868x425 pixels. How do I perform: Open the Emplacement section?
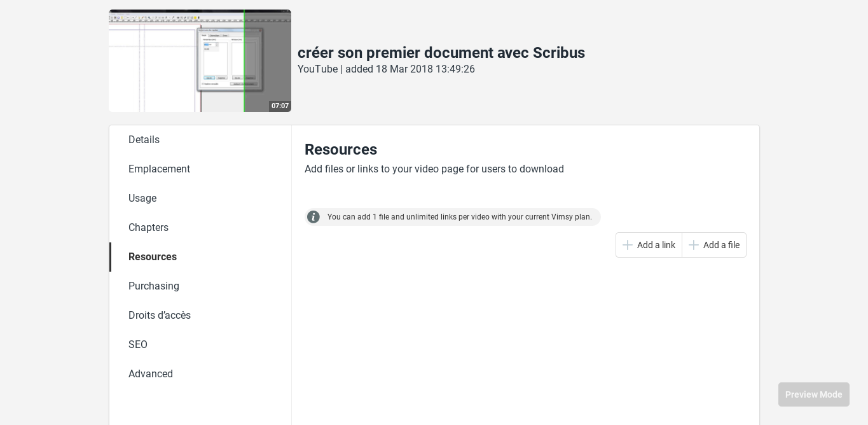[x=200, y=169]
